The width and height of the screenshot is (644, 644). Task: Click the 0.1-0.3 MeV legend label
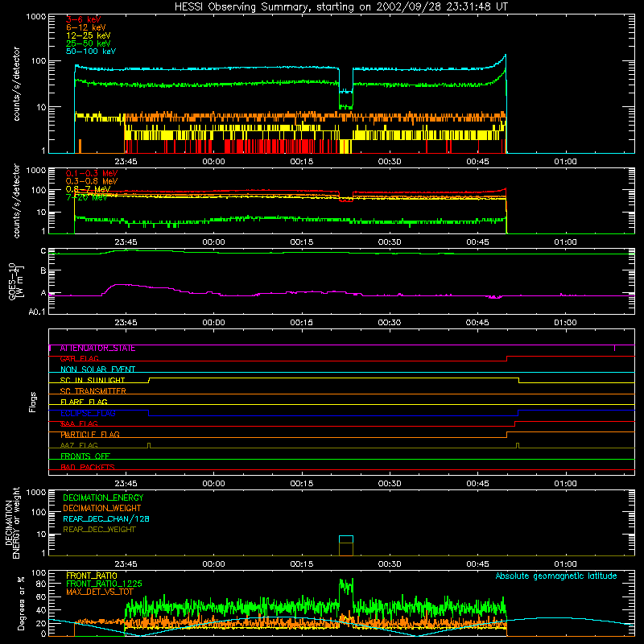(x=92, y=173)
